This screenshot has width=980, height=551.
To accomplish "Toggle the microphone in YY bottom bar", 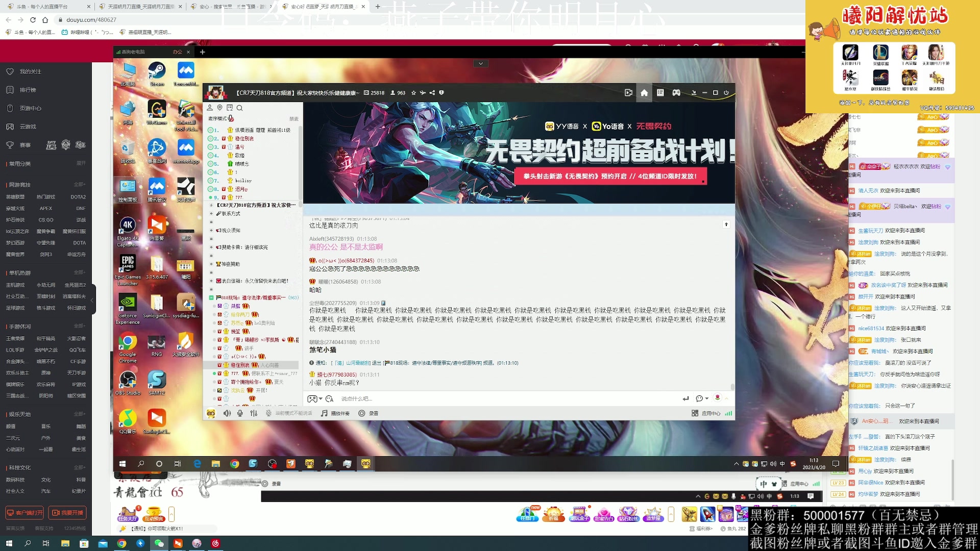I will pos(240,413).
